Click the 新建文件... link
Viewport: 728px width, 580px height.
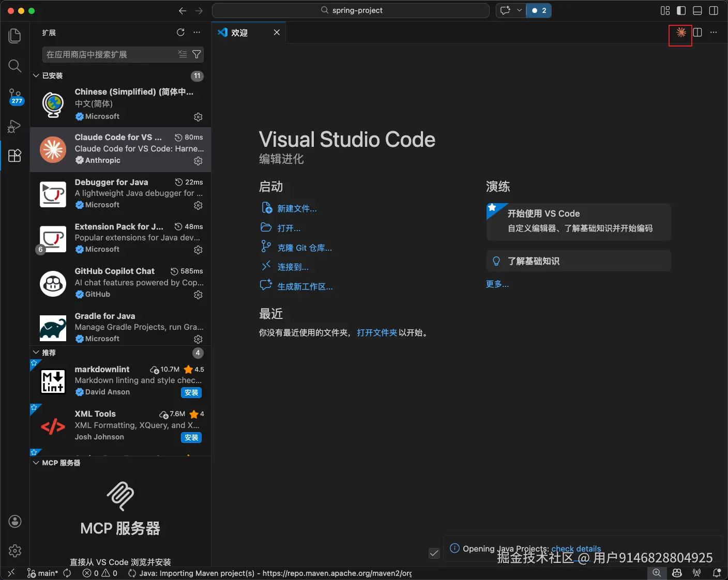[x=297, y=208]
